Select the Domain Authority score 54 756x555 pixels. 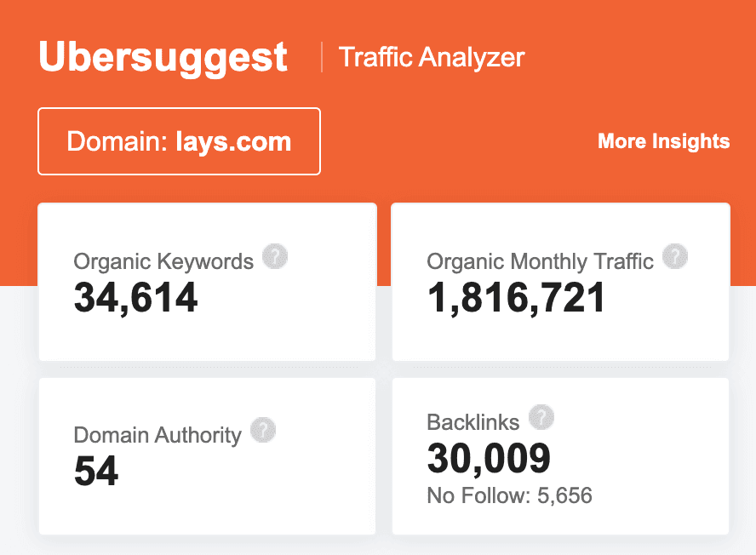coord(96,472)
